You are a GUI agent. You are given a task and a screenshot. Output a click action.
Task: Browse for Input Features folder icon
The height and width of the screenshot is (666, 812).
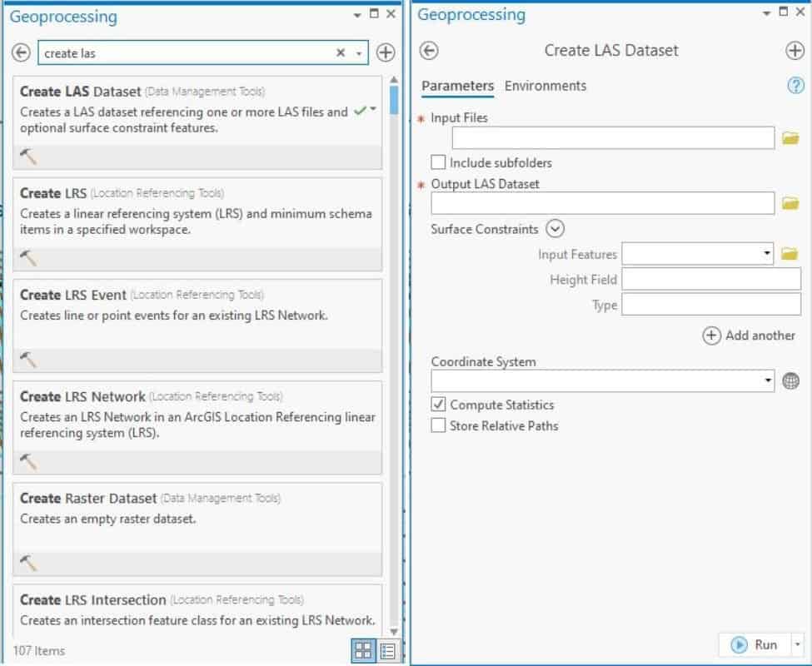tap(790, 254)
